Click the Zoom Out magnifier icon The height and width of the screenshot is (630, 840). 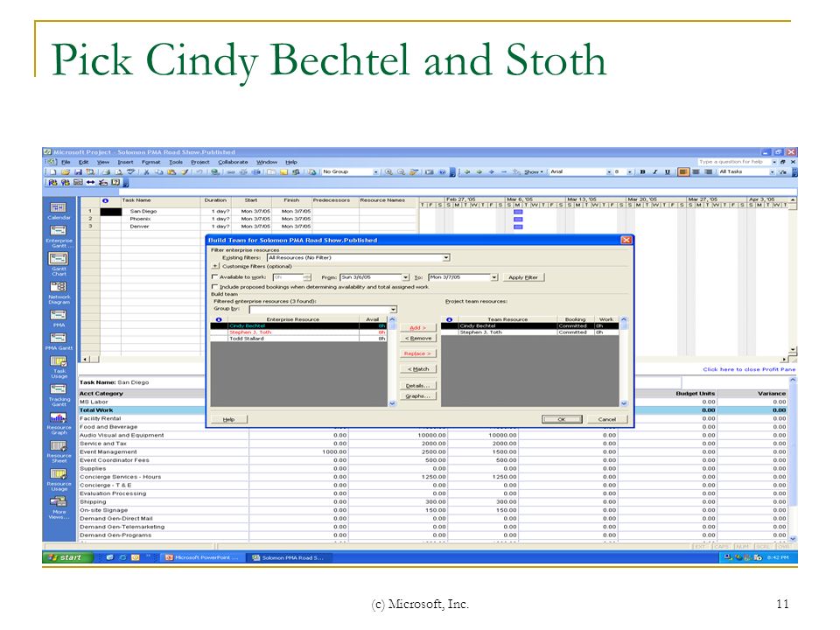tap(402, 172)
